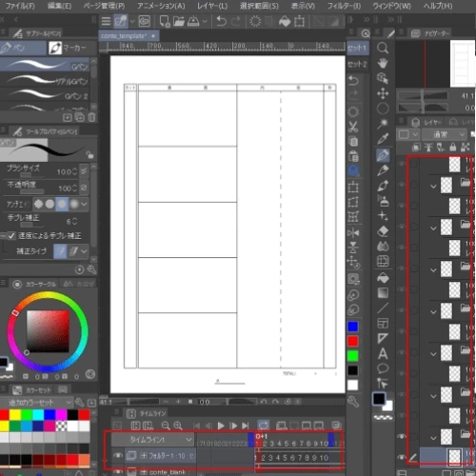Click the wrench settings icon below color swatches
476x476 pixels.
tap(353, 402)
